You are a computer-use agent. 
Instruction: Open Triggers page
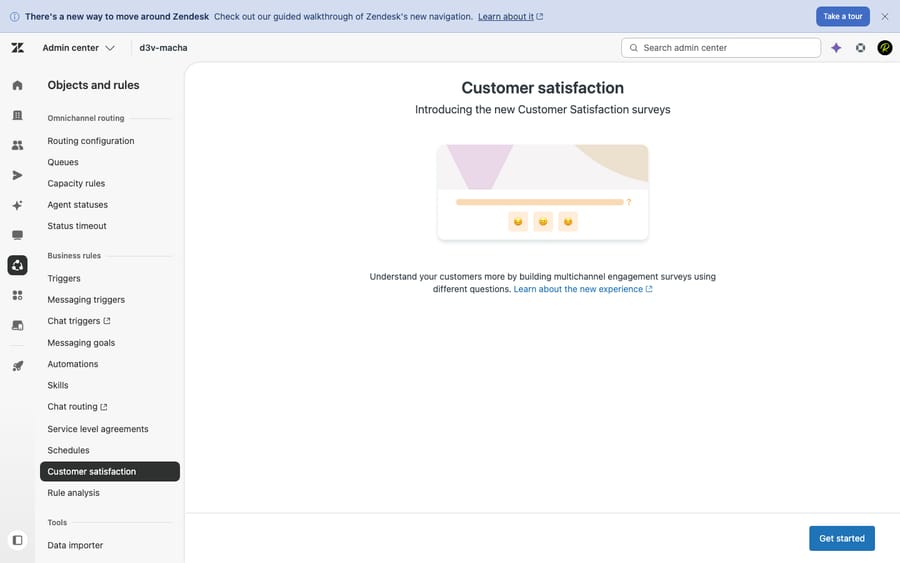pyautogui.click(x=64, y=278)
